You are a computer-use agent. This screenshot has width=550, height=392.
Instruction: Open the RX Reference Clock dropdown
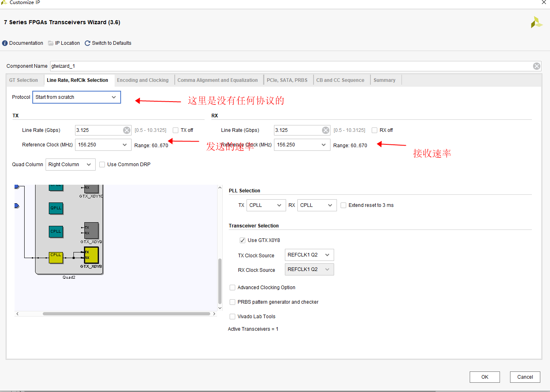click(x=302, y=145)
